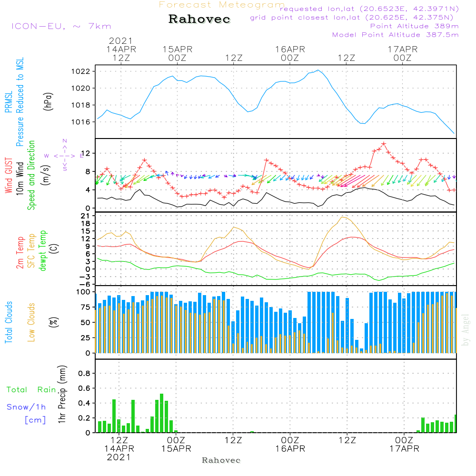476x476 pixels.
Task: Click the small "Rahovec" caption below the charts
Action: pos(221,460)
